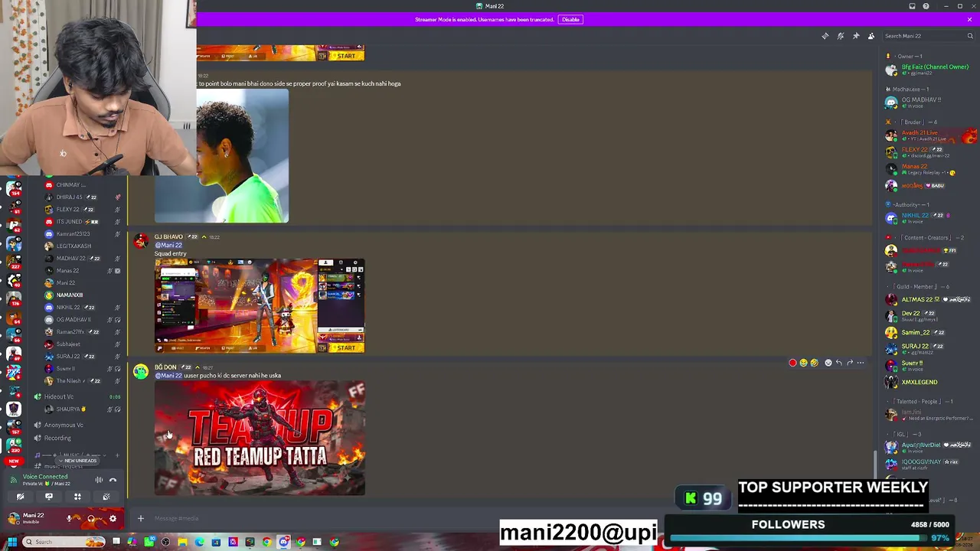Open the attachment plus button
Viewport: 980px width, 551px height.
click(x=140, y=519)
